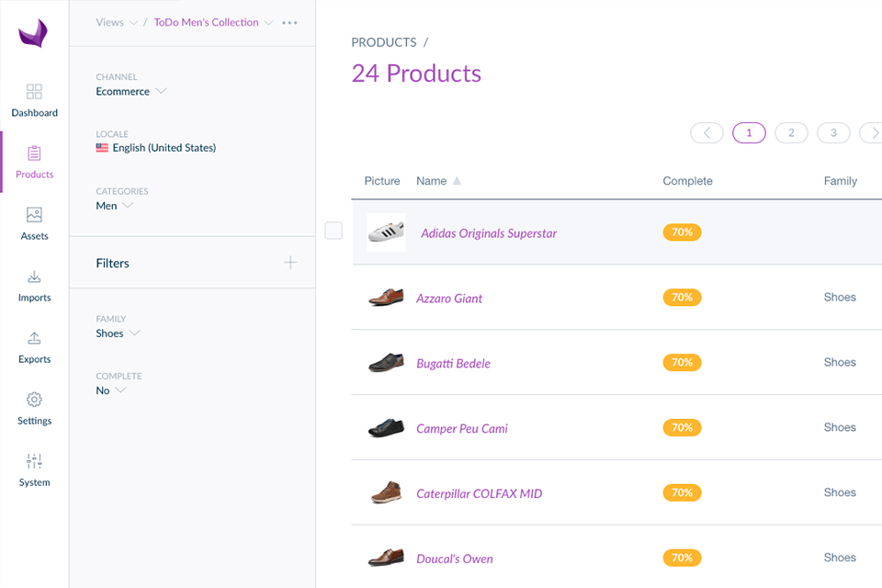Click Doucal's Owen shoe thumbnail
This screenshot has width=882, height=588.
coord(386,557)
